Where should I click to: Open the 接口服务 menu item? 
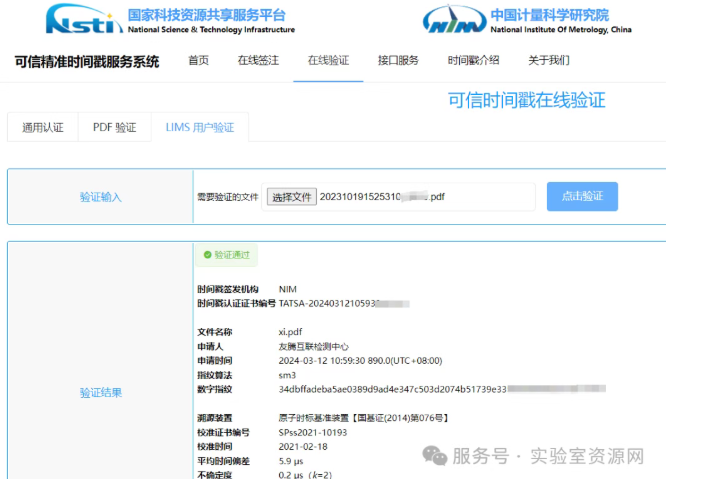(x=398, y=60)
